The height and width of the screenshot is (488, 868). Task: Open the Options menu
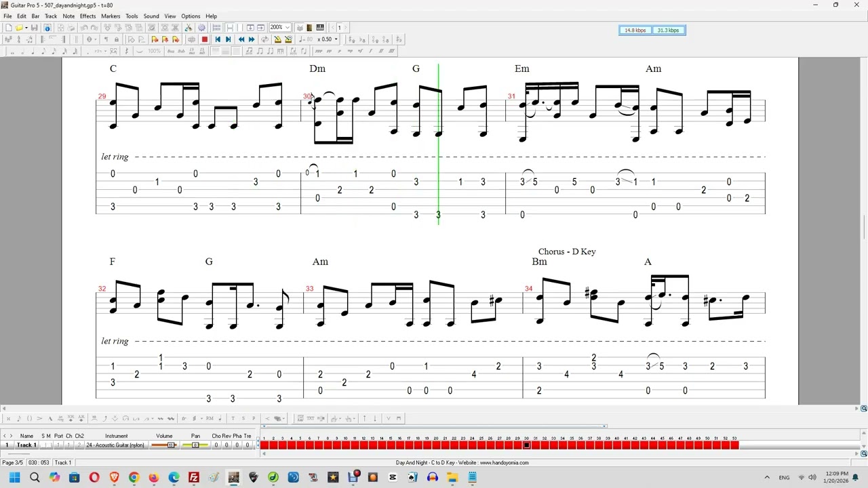coord(191,16)
